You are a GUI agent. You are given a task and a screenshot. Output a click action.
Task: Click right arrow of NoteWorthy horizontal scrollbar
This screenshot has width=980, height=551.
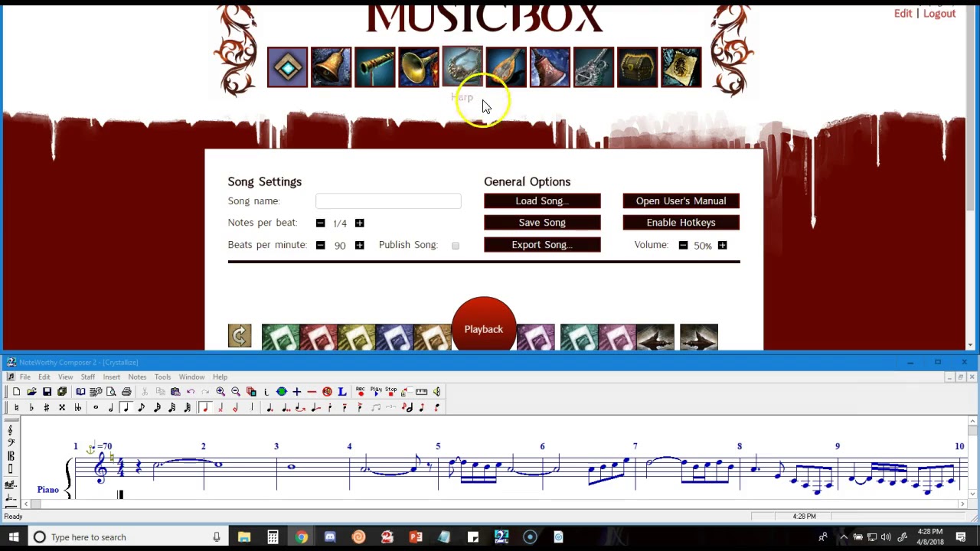[x=962, y=504]
